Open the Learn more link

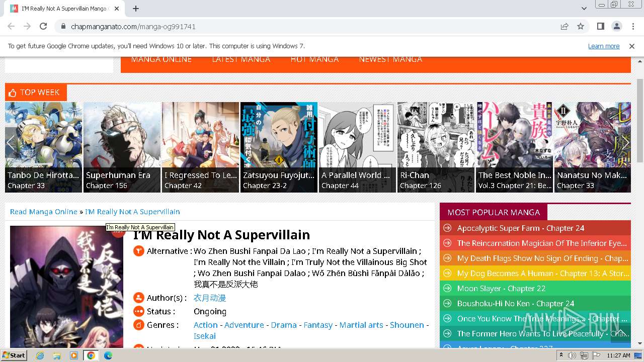point(604,46)
